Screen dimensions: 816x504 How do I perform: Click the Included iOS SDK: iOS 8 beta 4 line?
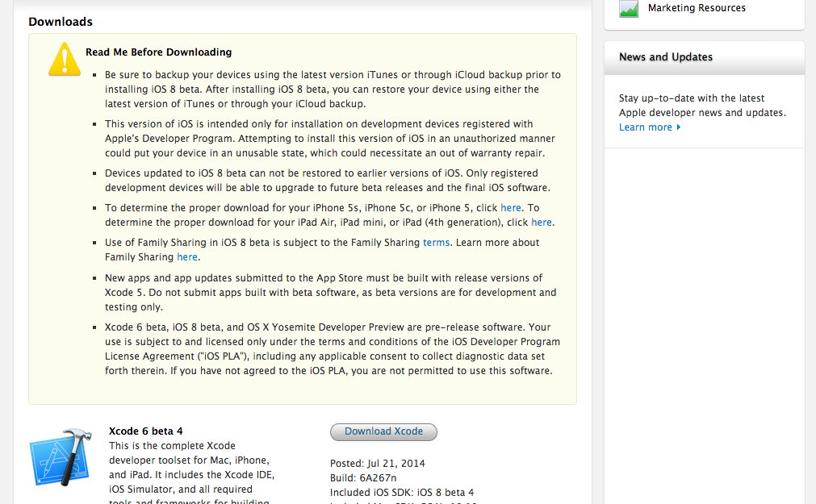tap(402, 492)
